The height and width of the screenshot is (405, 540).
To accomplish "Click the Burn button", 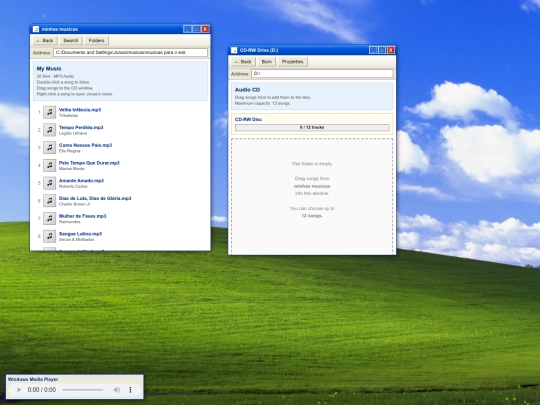I will click(x=267, y=62).
